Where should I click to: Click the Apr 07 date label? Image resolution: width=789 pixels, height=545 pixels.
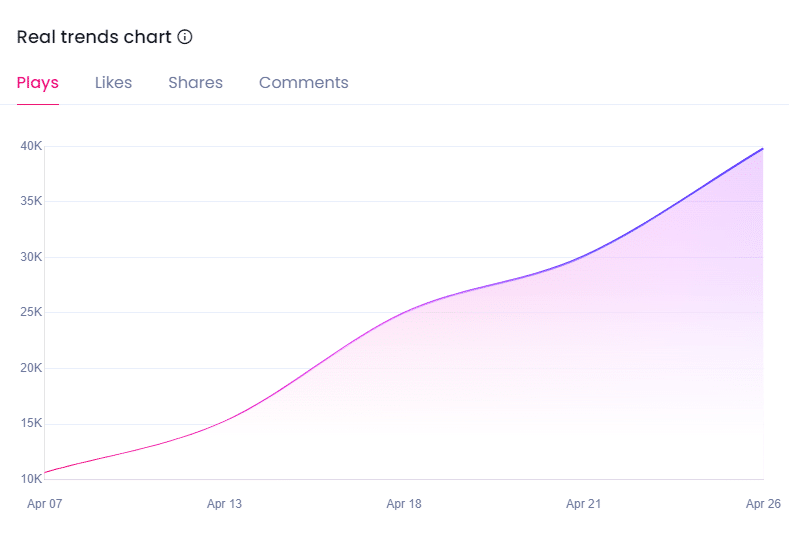pyautogui.click(x=44, y=504)
